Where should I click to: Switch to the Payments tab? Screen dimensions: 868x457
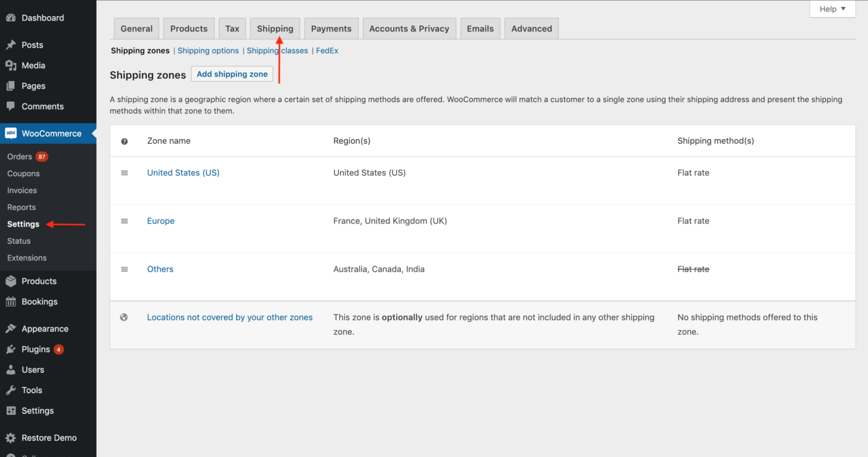coord(331,28)
